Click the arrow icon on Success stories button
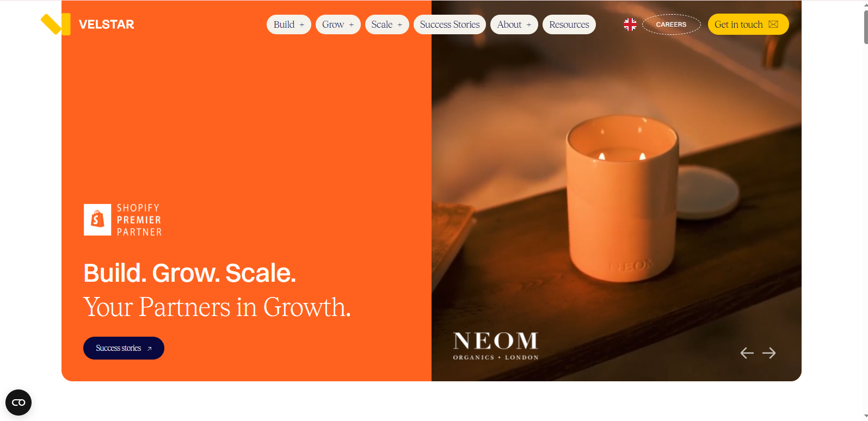Image resolution: width=868 pixels, height=421 pixels. [x=150, y=349]
